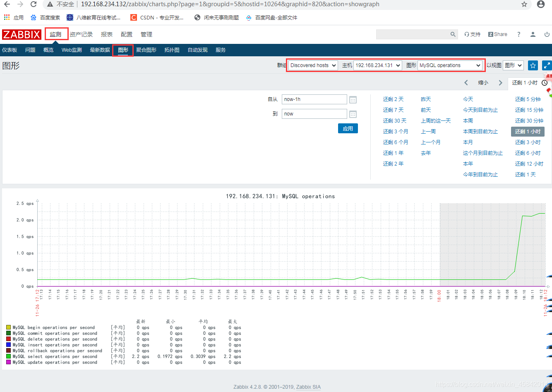
Task: Click the red delete operations legend swatch
Action: [x=8, y=339]
